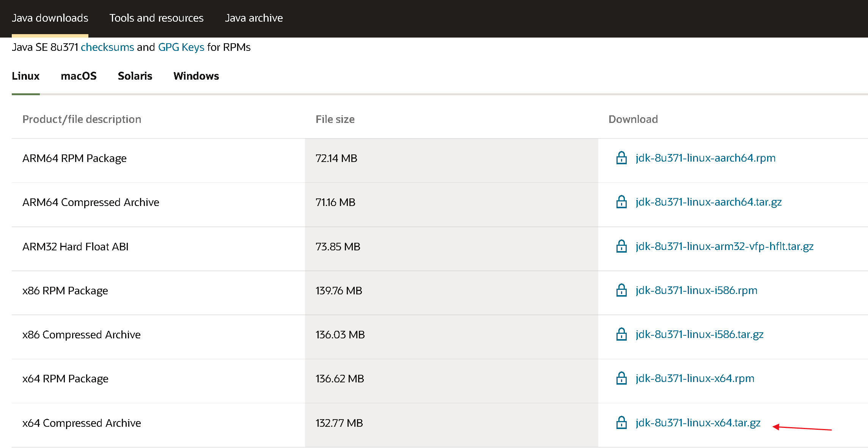Click lock icon beside jdk-8u371-linux-arm32-vfp-hflt.tar.gz

point(621,246)
